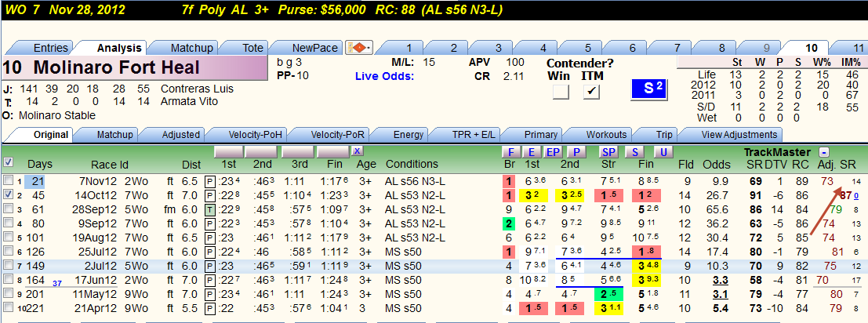Viewport: 868px width, 323px height.
Task: Click the underlined 87 Adj. SR value
Action: (x=845, y=195)
